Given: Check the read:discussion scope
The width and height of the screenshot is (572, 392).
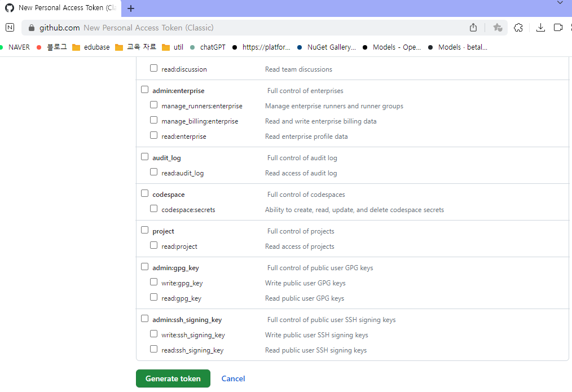Looking at the screenshot, I should 153,68.
